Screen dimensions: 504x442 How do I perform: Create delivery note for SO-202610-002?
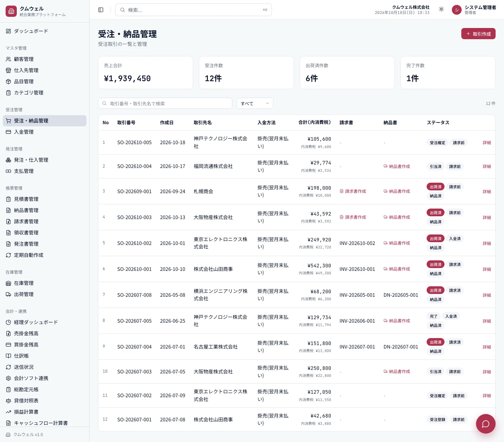(397, 243)
